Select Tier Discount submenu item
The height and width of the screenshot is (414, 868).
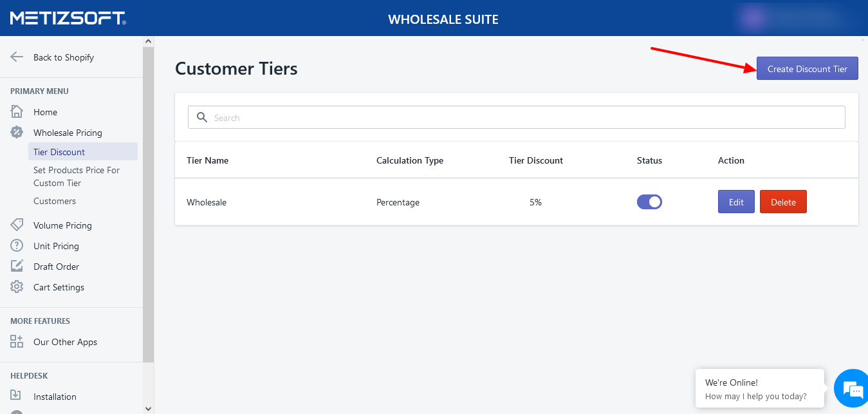point(59,152)
